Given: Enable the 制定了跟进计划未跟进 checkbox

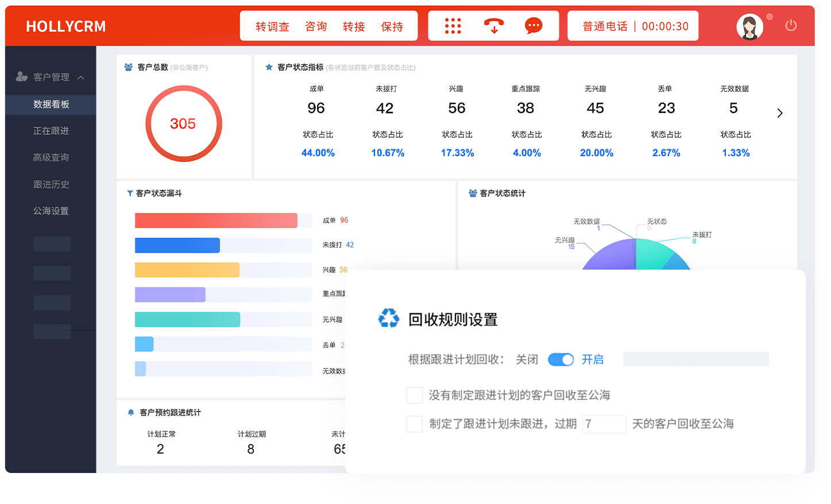Looking at the screenshot, I should (414, 424).
